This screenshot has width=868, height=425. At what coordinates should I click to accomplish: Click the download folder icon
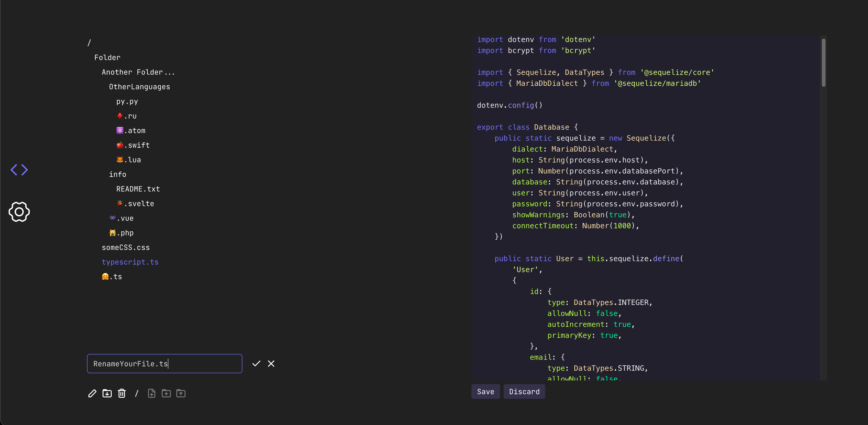pos(107,393)
